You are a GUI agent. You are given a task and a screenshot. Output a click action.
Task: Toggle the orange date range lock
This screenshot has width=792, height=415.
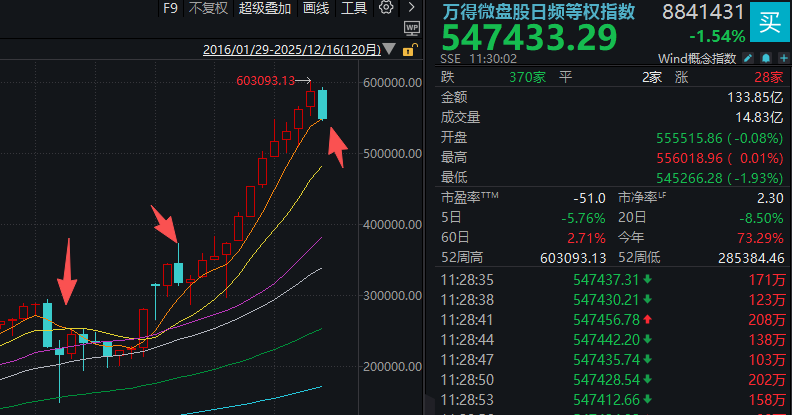pos(406,49)
